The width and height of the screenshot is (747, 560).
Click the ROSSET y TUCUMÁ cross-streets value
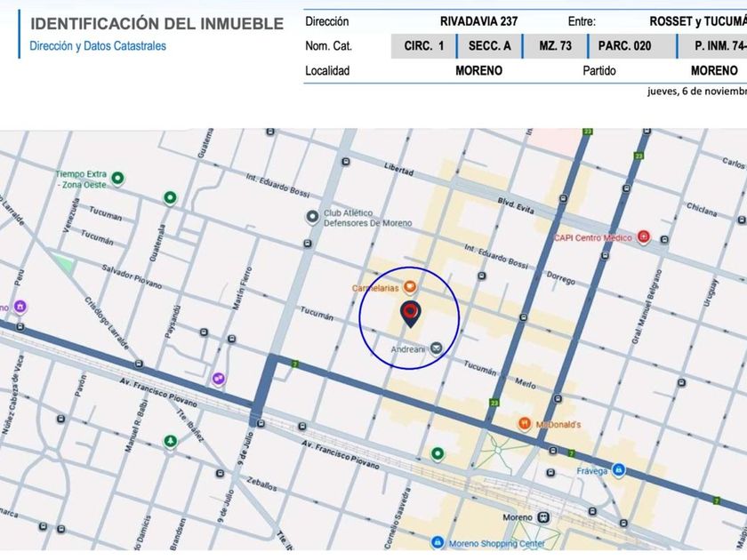[698, 21]
